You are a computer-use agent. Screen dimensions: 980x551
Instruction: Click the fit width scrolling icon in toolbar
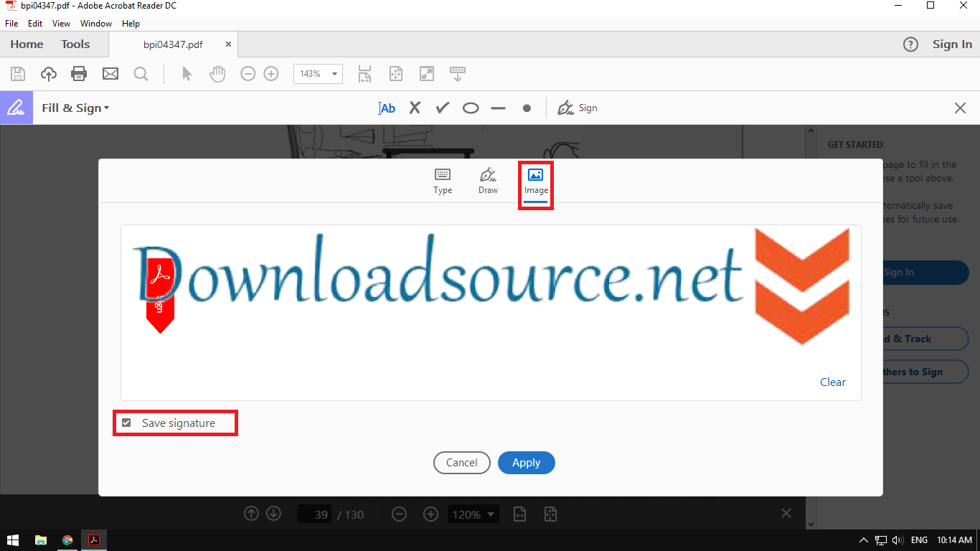[365, 73]
